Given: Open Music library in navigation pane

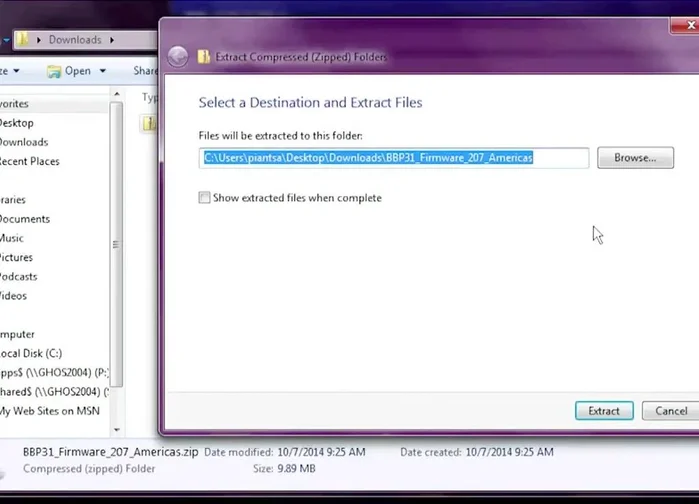Looking at the screenshot, I should click(12, 238).
